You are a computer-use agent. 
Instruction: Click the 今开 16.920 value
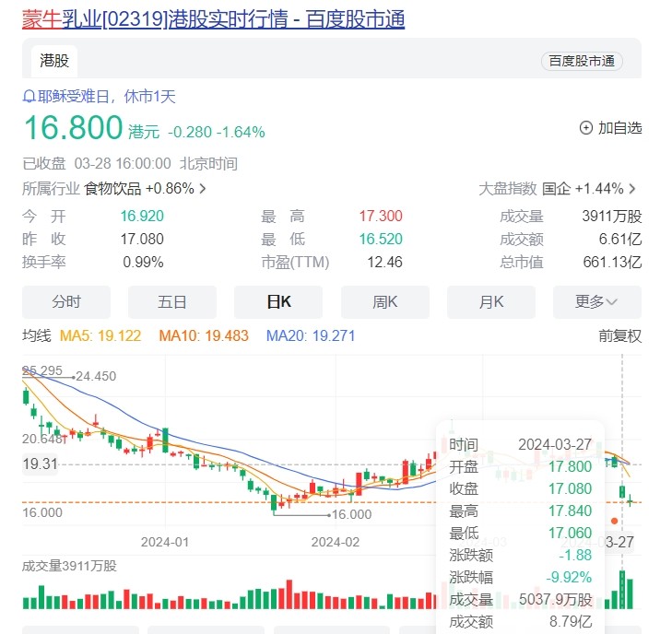click(142, 217)
